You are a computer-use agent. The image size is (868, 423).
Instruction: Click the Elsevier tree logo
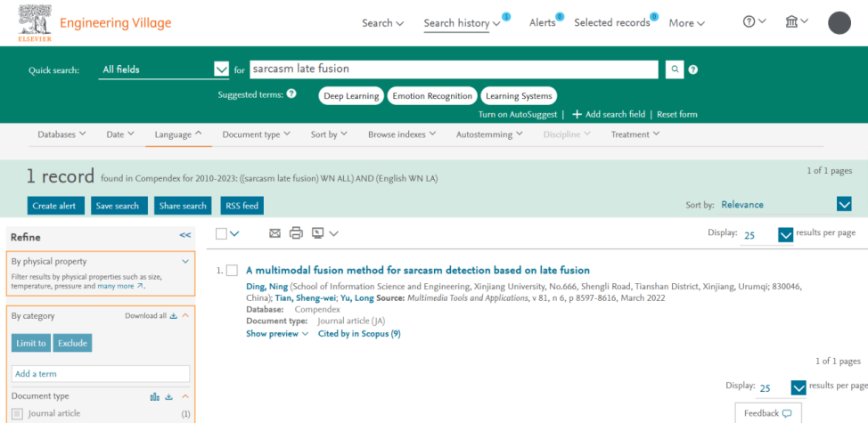point(35,23)
